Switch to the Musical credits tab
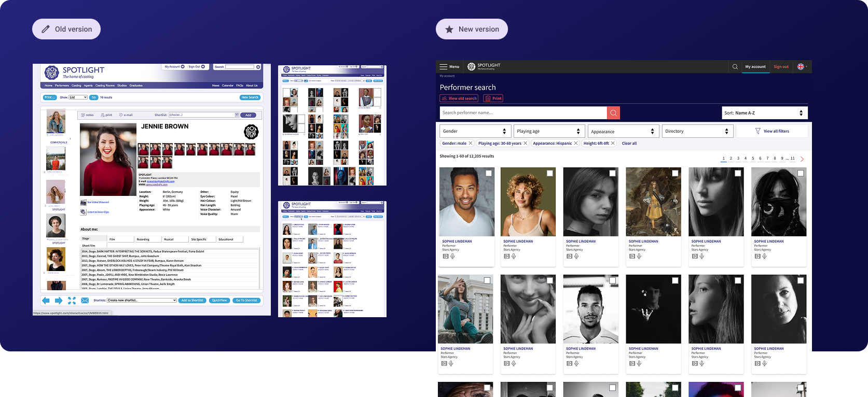This screenshot has height=397, width=868. pyautogui.click(x=175, y=239)
